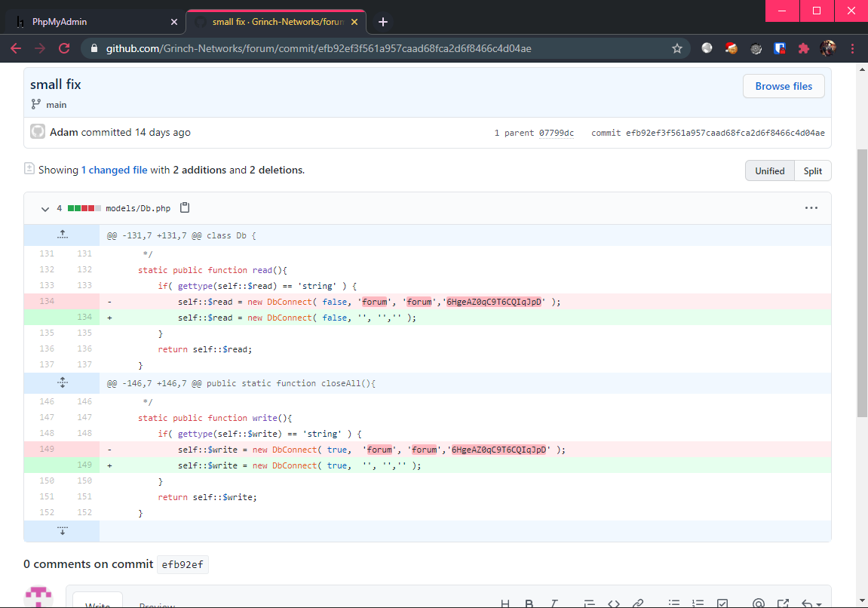This screenshot has height=608, width=868.
Task: Click the scrollbar up arrow
Action: tap(862, 69)
